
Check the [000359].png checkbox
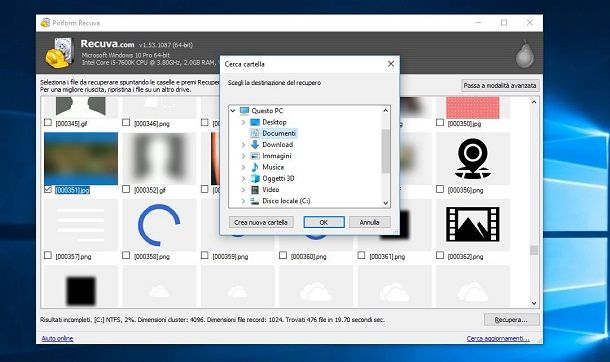coord(205,255)
